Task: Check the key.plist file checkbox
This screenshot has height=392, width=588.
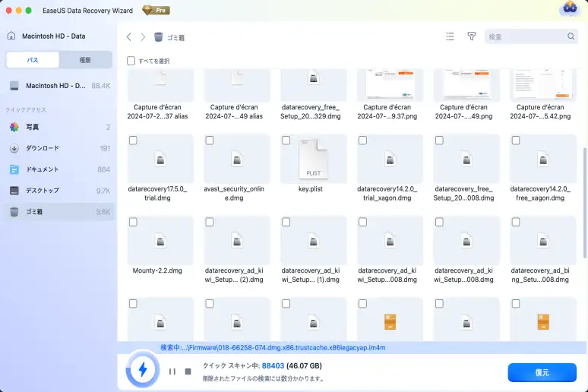Action: [286, 141]
